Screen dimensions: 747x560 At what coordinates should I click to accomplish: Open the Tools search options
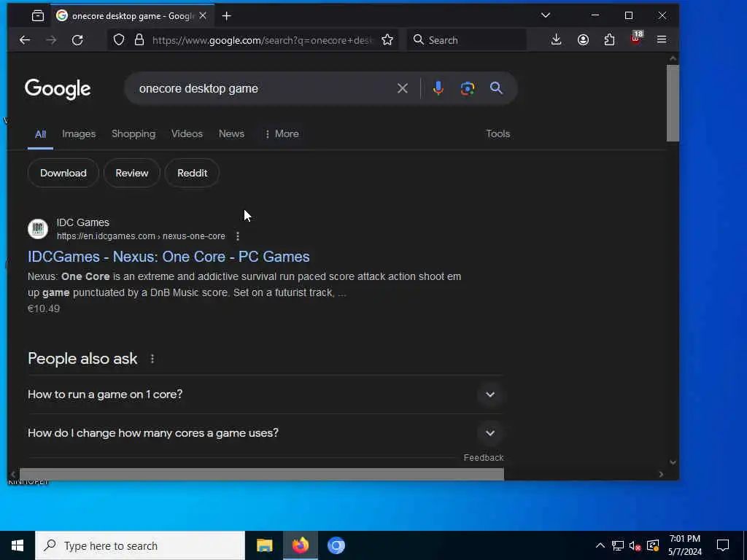point(498,134)
